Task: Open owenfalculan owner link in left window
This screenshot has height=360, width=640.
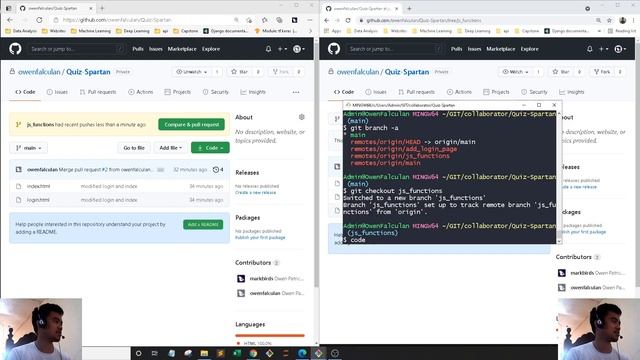Action: [x=39, y=72]
